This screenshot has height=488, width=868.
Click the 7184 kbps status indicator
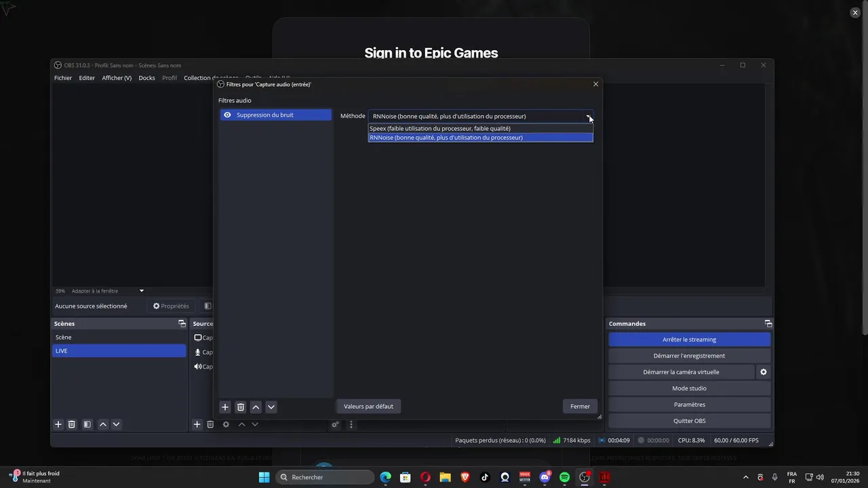pos(571,441)
